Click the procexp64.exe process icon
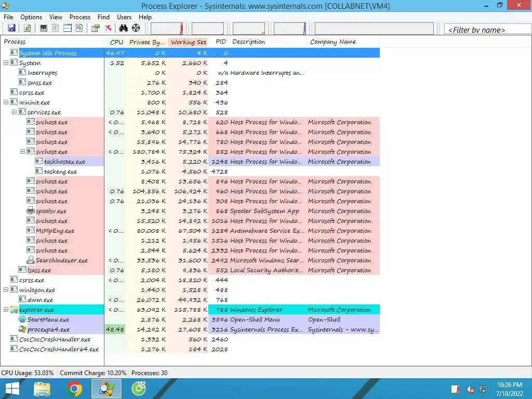The width and height of the screenshot is (532, 399). (x=22, y=329)
